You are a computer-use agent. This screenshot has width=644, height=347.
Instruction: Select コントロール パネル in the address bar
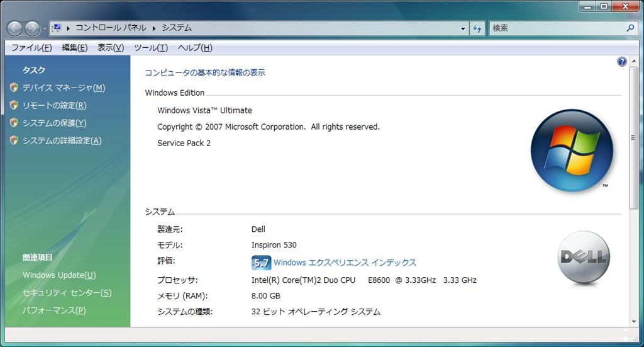coord(111,28)
